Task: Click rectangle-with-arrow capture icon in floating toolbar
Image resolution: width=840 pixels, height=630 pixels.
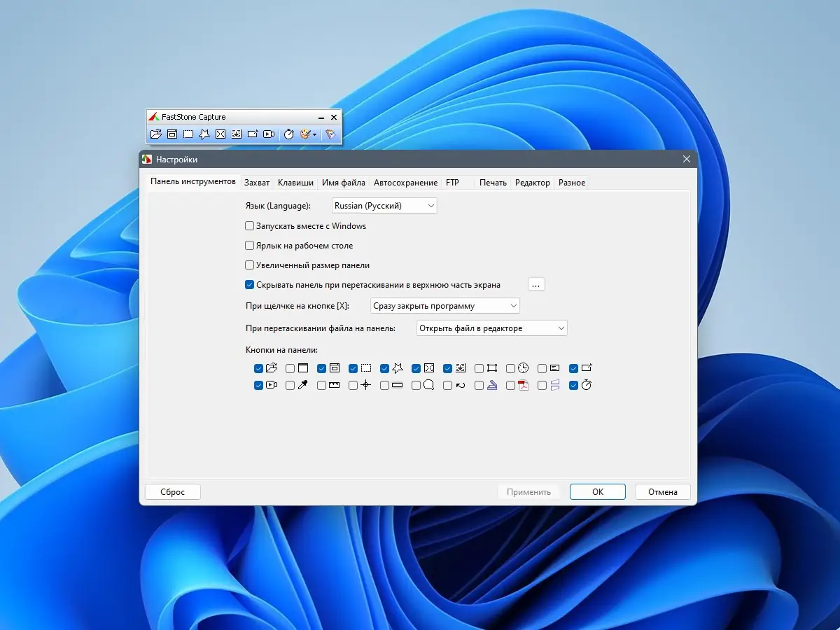Action: pyautogui.click(x=253, y=134)
